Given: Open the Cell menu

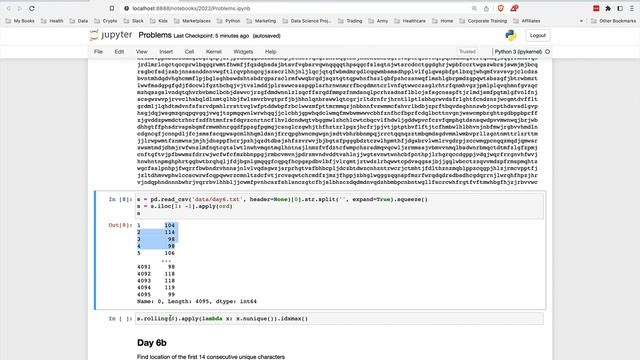Looking at the screenshot, I should click(x=189, y=52).
